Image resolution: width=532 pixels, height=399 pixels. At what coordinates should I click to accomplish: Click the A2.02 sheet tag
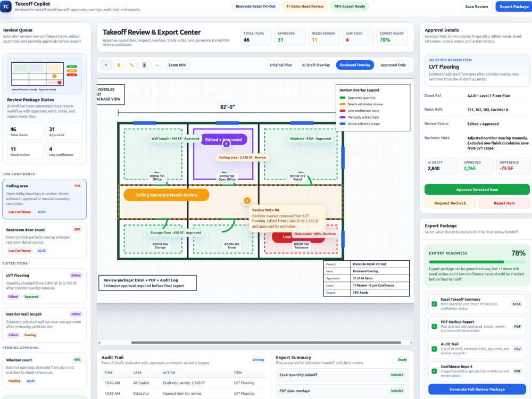tap(41, 251)
